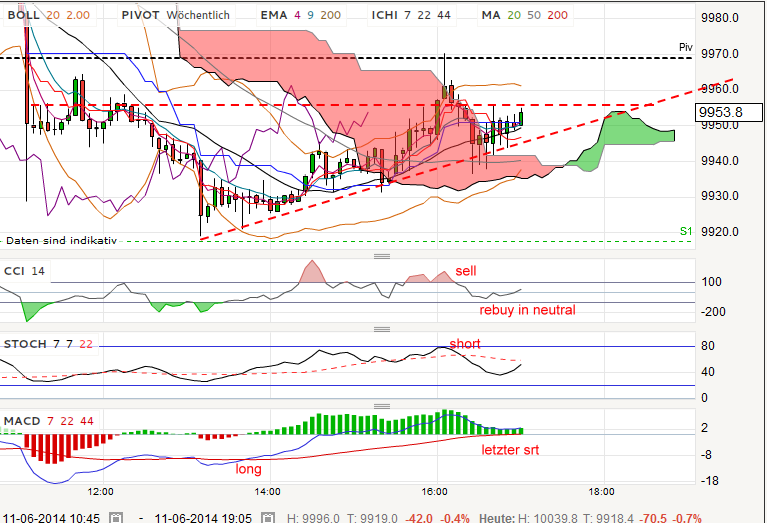767x523 pixels.
Task: Click the 'rebuy in neutral' annotation
Action: pyautogui.click(x=527, y=310)
